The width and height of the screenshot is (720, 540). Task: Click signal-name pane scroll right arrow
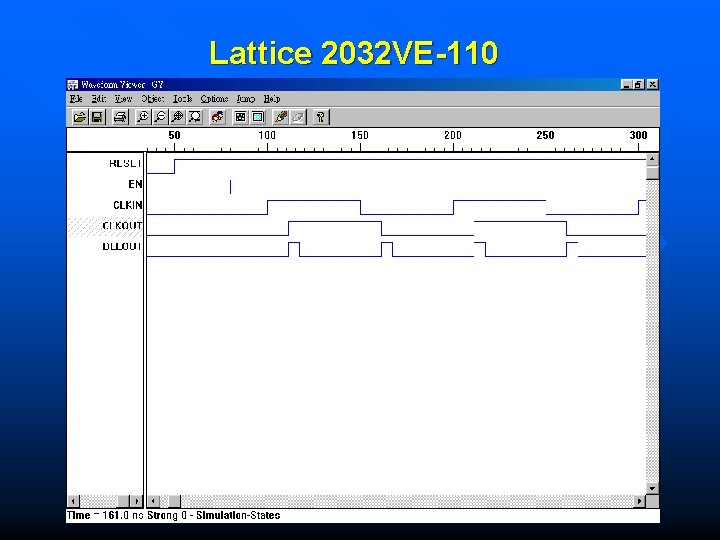[136, 501]
